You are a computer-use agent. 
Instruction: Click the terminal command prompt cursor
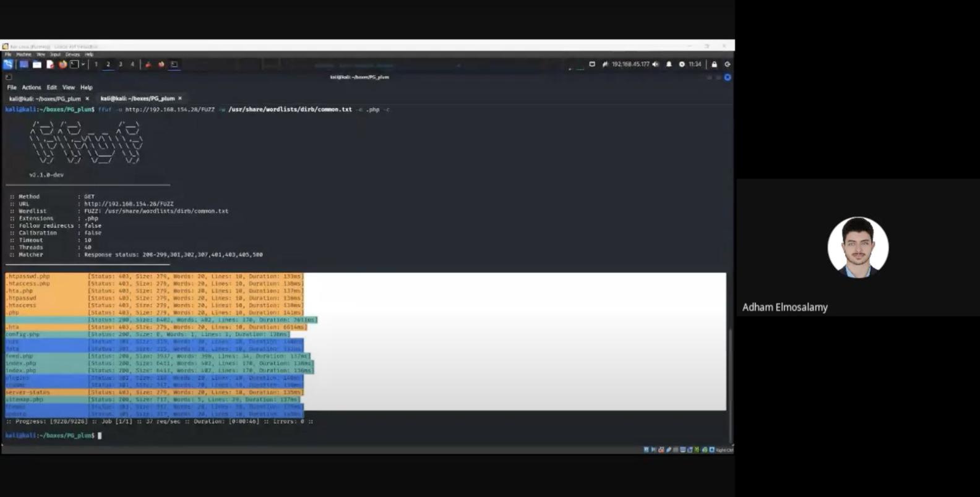point(100,436)
